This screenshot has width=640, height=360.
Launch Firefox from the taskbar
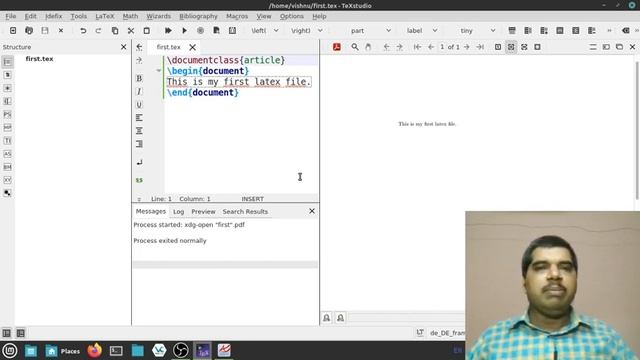click(95, 351)
